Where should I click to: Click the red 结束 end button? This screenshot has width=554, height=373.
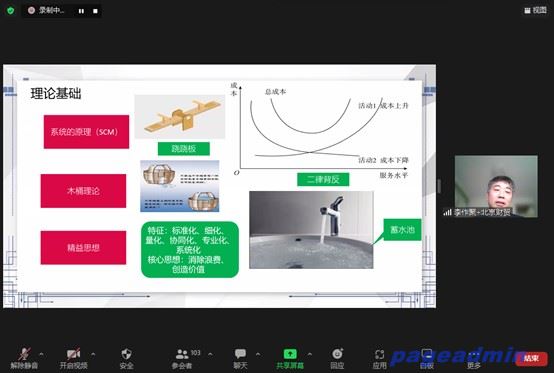tap(531, 358)
